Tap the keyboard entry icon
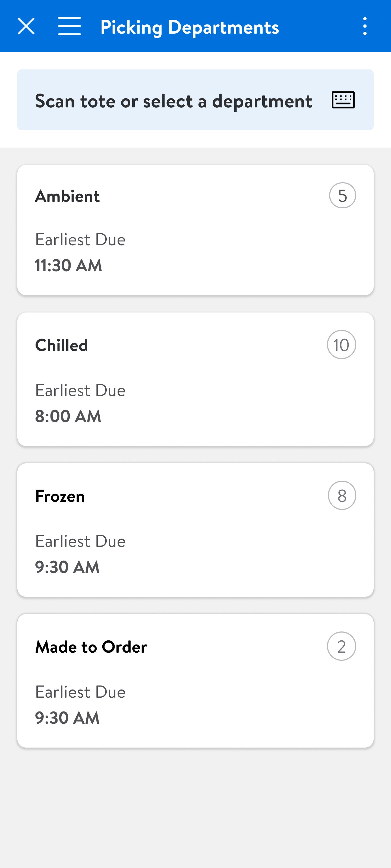Screen dimensions: 391x868 [x=343, y=100]
